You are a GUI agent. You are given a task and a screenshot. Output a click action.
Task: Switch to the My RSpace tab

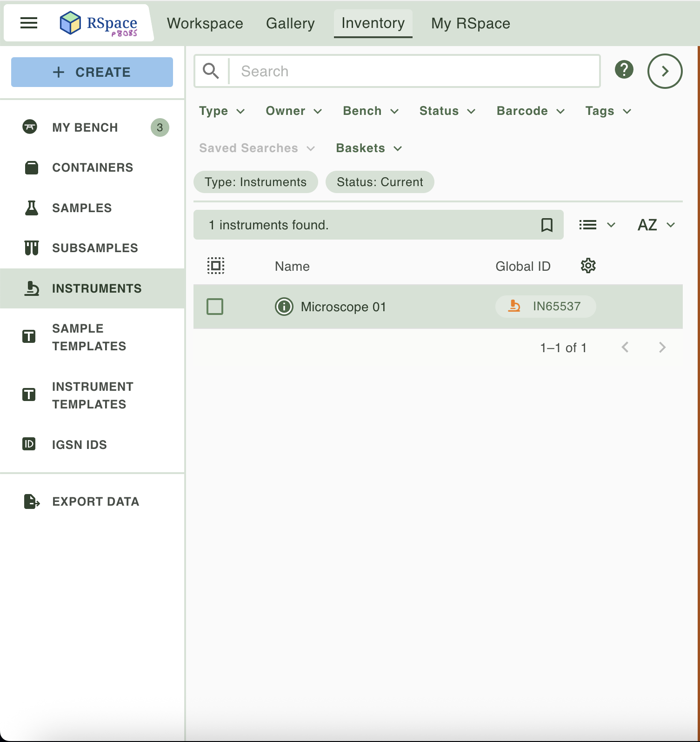click(x=471, y=23)
